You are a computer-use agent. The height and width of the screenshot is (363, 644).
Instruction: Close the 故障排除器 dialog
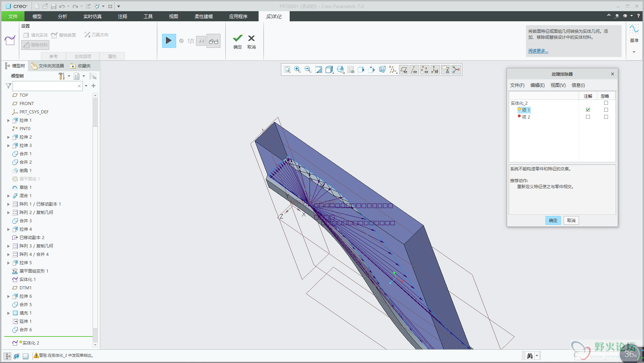click(612, 74)
